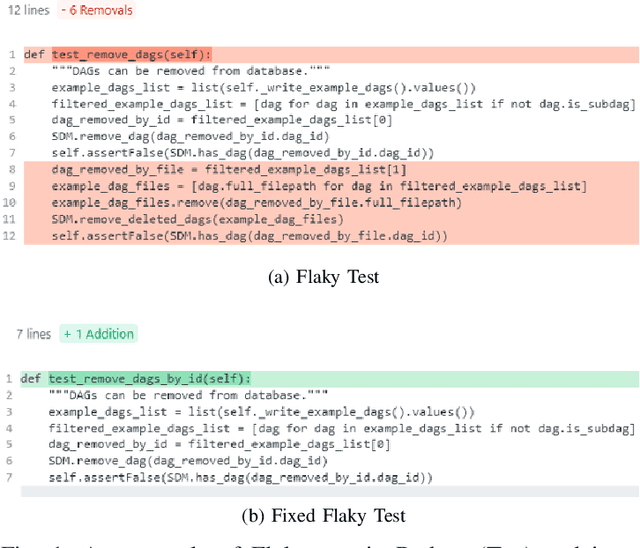Click line number 10 in the removed block

click(x=9, y=203)
